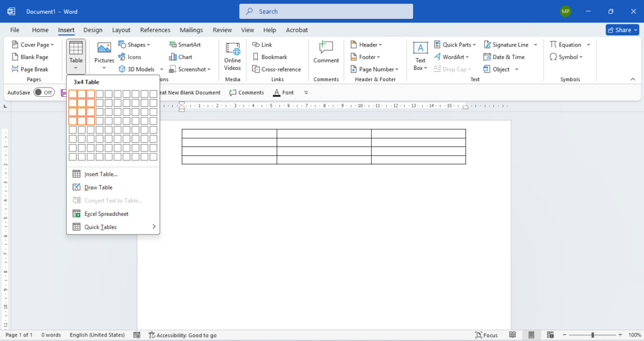Open the Acrobat tab
The width and height of the screenshot is (644, 341).
click(x=297, y=30)
